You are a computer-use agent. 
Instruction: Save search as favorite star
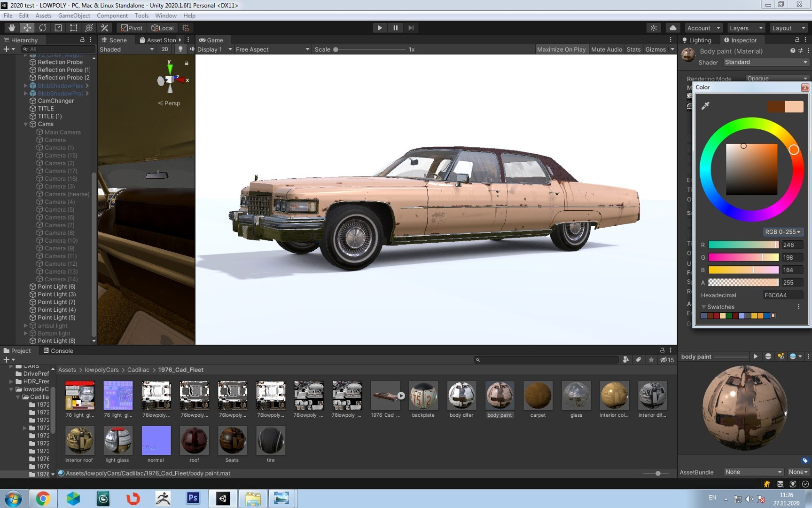click(651, 360)
